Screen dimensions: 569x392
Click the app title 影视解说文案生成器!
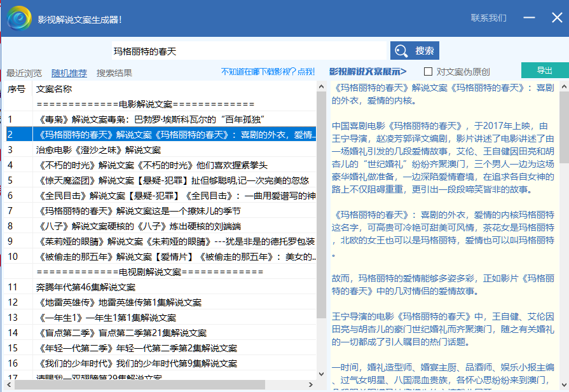pyautogui.click(x=80, y=20)
